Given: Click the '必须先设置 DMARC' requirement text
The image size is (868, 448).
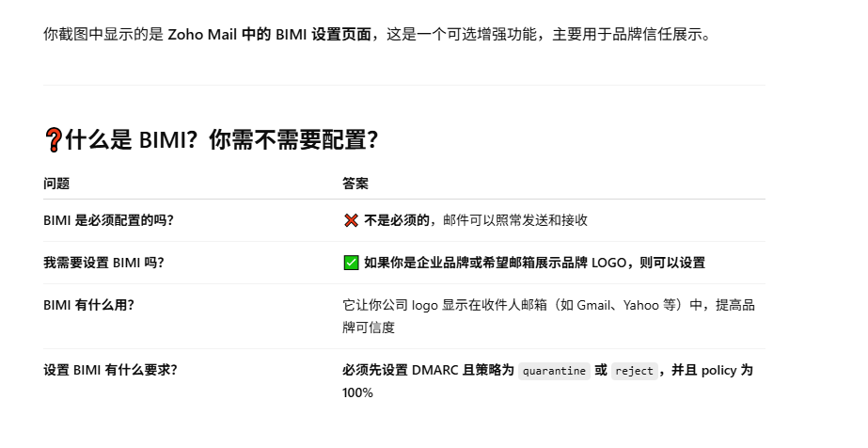Looking at the screenshot, I should [x=429, y=370].
